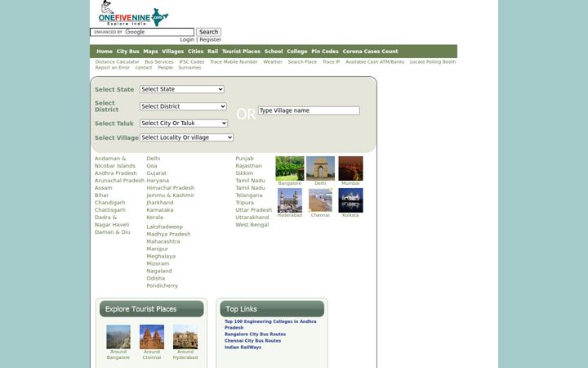
Task: Select Jammu & Kashmir state link
Action: (x=170, y=195)
